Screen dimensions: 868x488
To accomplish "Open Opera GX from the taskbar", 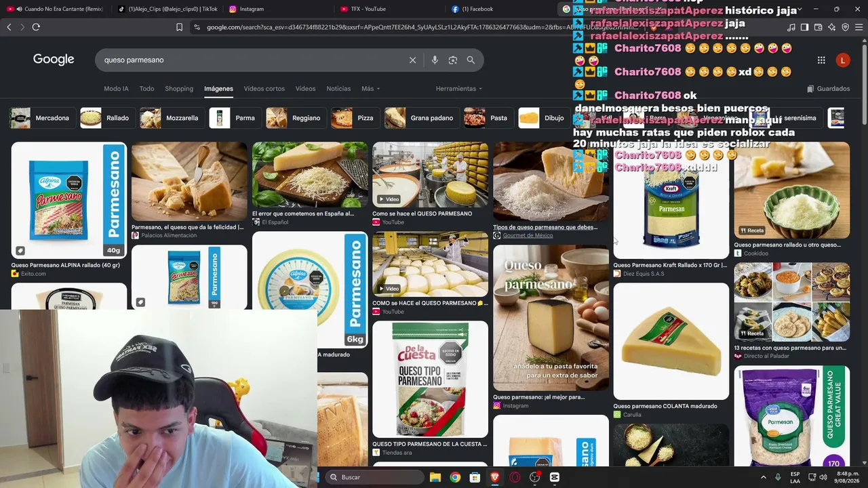I will pos(515,477).
